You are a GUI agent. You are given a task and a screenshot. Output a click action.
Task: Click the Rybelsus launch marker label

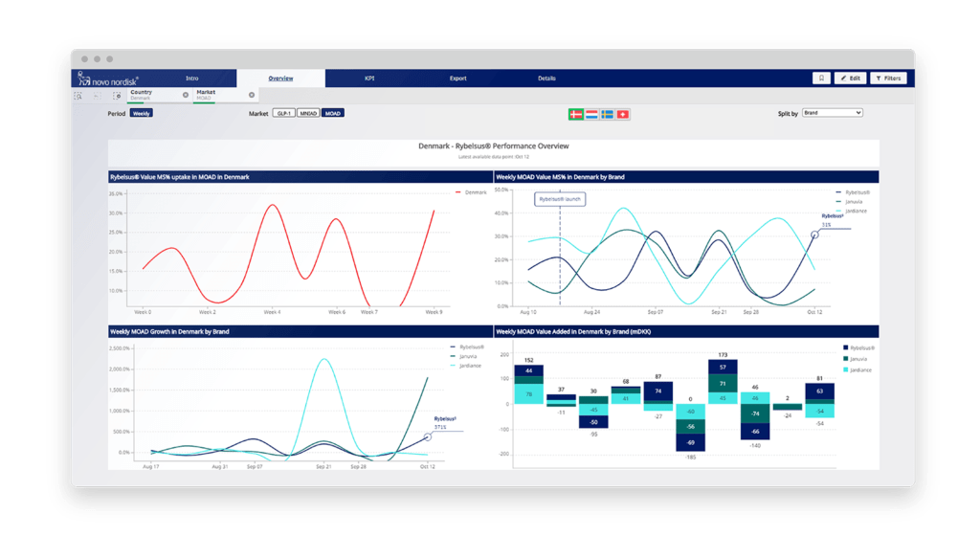560,199
